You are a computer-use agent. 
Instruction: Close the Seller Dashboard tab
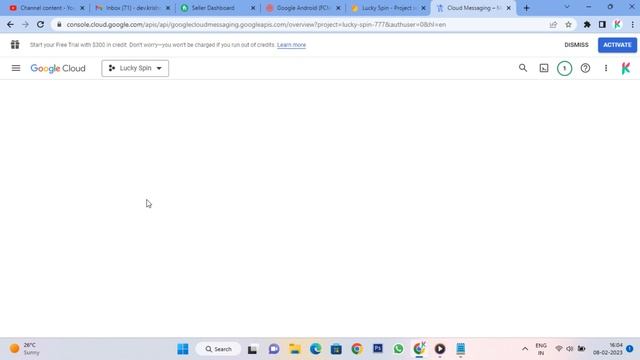click(x=253, y=8)
